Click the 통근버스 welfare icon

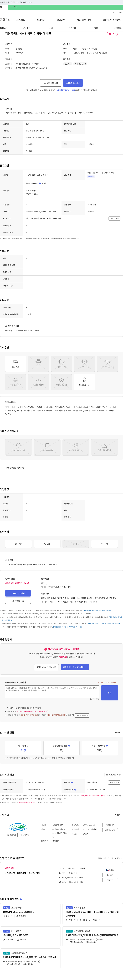click(16, 364)
